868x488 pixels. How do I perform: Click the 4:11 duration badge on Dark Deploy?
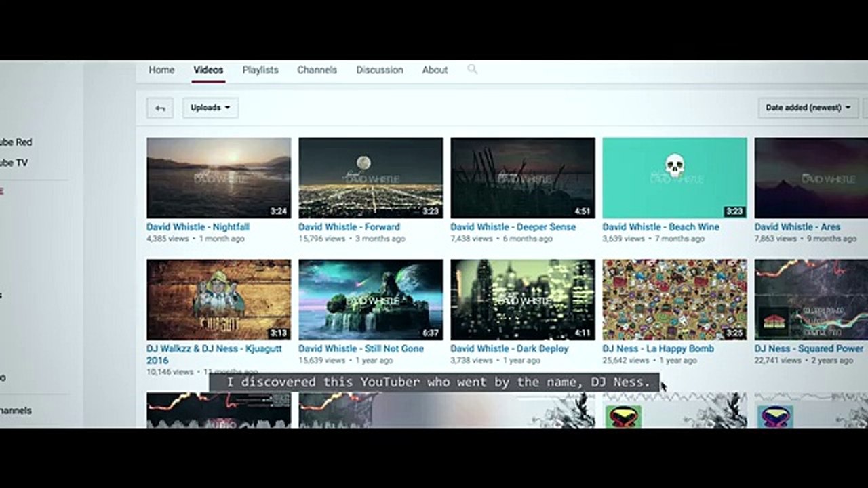pyautogui.click(x=583, y=333)
